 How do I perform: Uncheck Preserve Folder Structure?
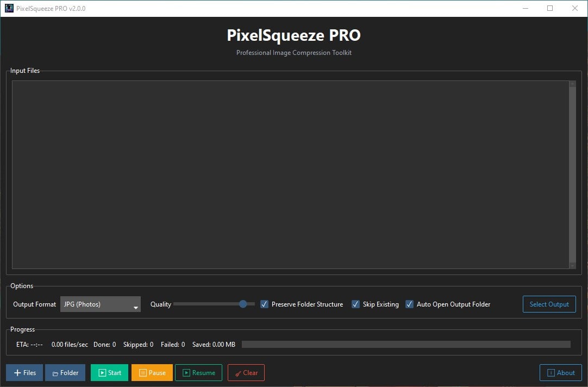tap(264, 304)
